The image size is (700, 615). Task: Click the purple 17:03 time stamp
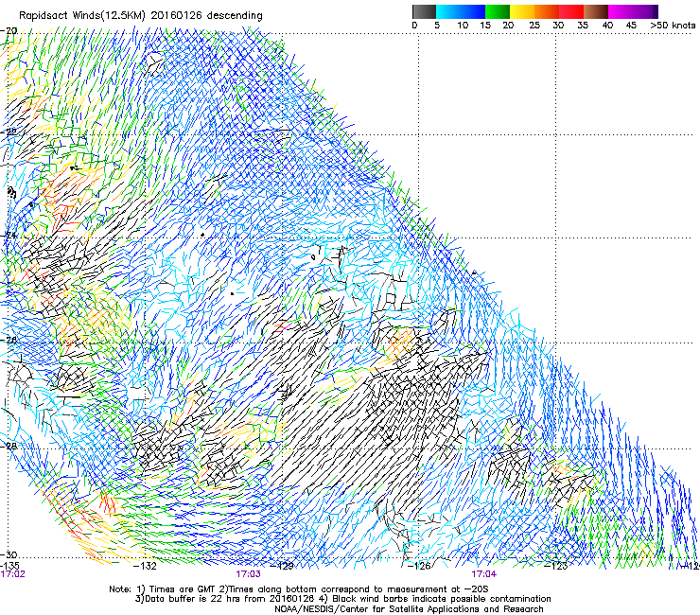point(248,574)
